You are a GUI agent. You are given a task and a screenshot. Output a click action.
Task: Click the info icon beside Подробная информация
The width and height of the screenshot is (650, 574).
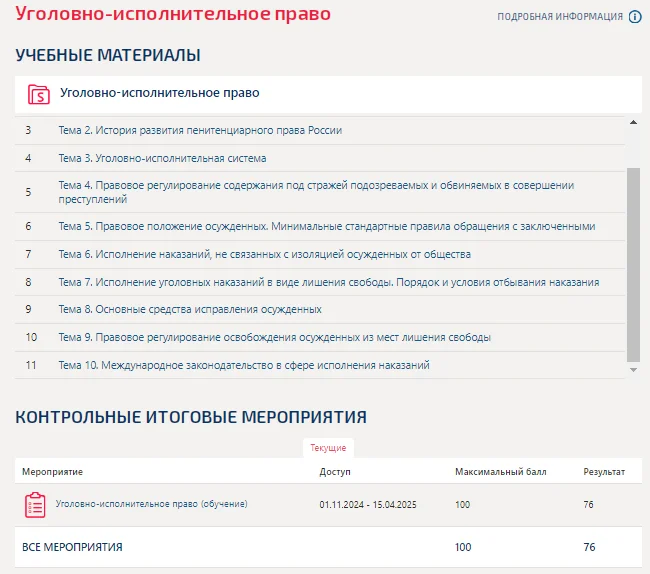pos(635,17)
